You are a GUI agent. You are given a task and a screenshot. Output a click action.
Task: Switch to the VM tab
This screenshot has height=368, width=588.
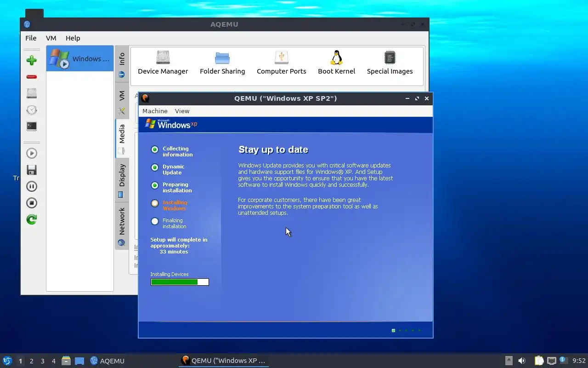pyautogui.click(x=122, y=101)
